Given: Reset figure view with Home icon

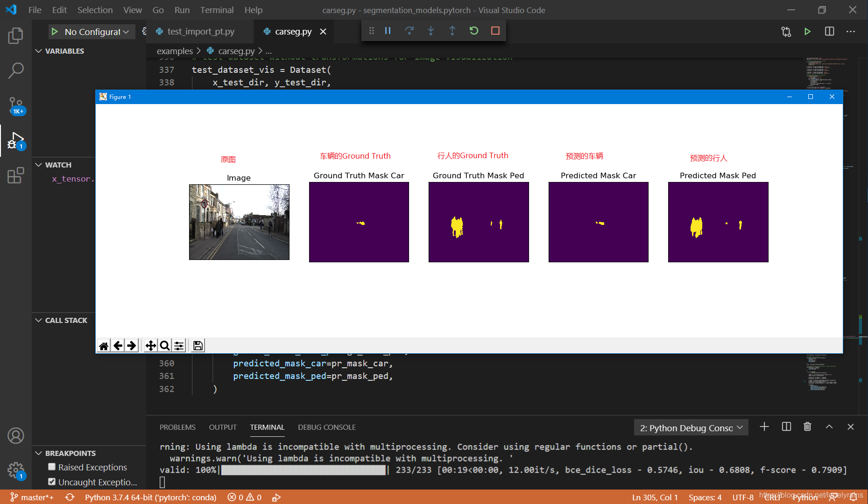Looking at the screenshot, I should point(104,345).
